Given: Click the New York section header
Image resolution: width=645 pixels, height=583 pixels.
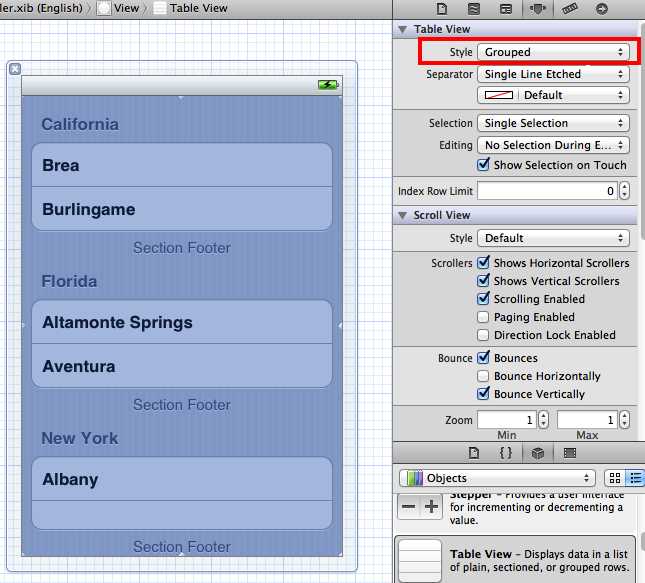Looking at the screenshot, I should [80, 438].
